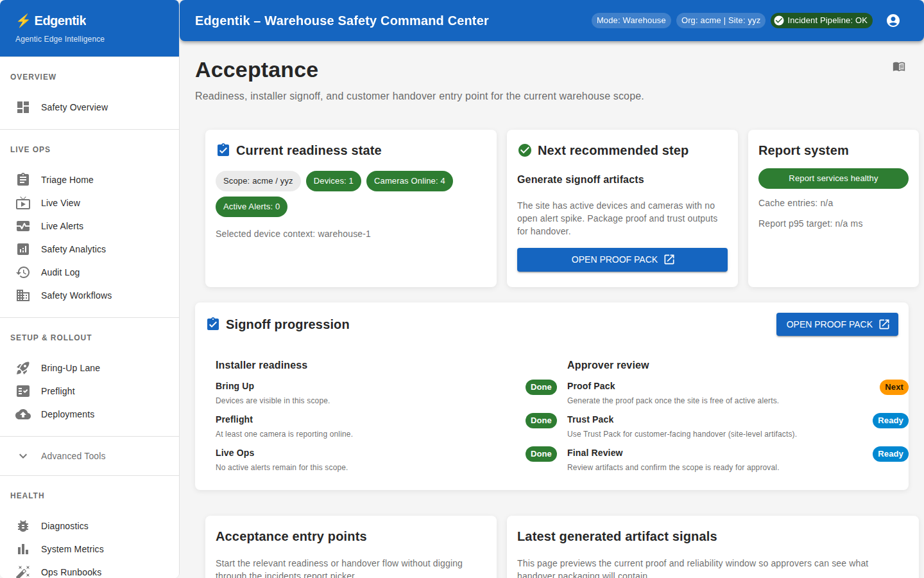Open Safety Analytics via its chart icon
924x578 pixels.
coord(23,249)
